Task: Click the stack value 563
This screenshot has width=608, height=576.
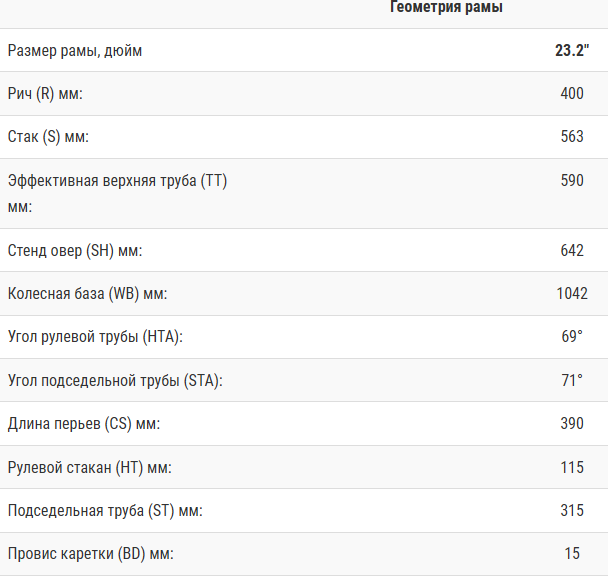Action: click(572, 136)
